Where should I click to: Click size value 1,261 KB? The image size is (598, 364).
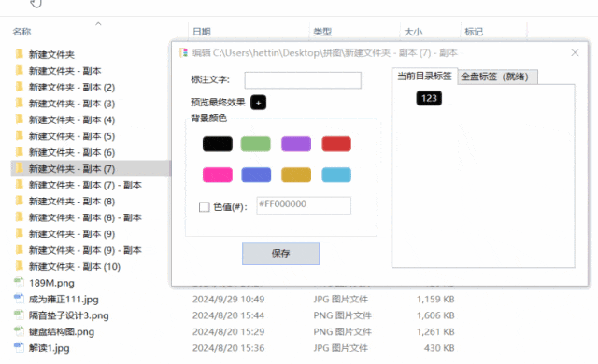[x=435, y=331]
